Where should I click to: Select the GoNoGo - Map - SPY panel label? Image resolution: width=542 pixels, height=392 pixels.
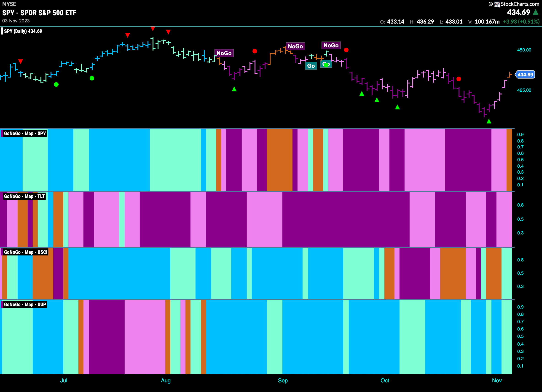pos(25,133)
